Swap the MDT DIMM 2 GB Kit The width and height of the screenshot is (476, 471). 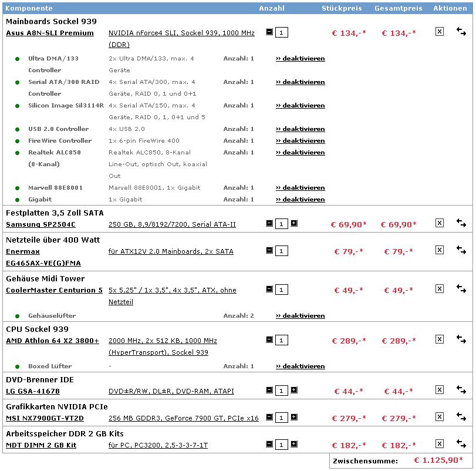(461, 443)
